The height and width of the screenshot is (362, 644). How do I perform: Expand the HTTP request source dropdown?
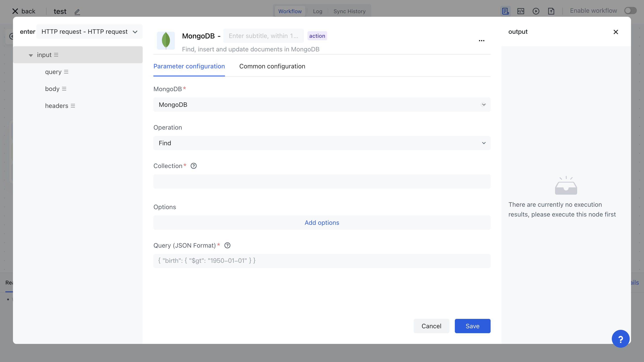click(89, 32)
